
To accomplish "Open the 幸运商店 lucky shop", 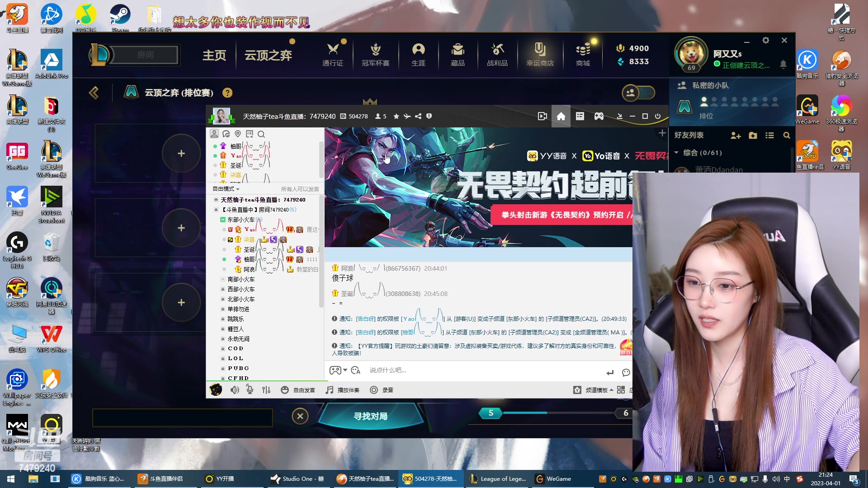I will click(540, 54).
